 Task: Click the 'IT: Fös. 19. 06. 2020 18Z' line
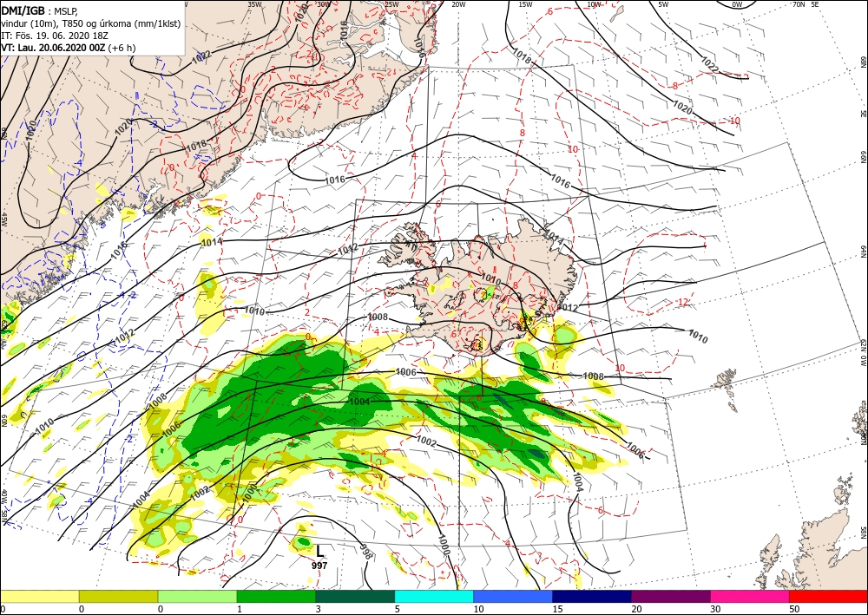tap(54, 36)
